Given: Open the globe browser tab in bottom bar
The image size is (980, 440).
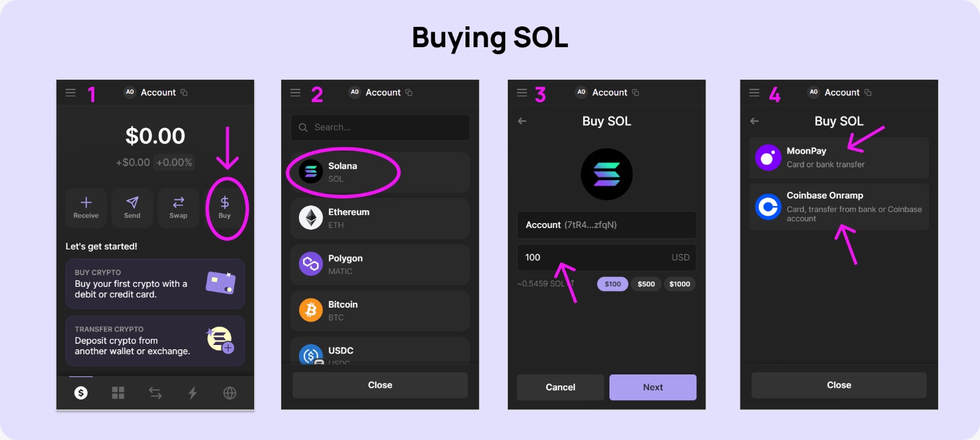Looking at the screenshot, I should pos(230,393).
